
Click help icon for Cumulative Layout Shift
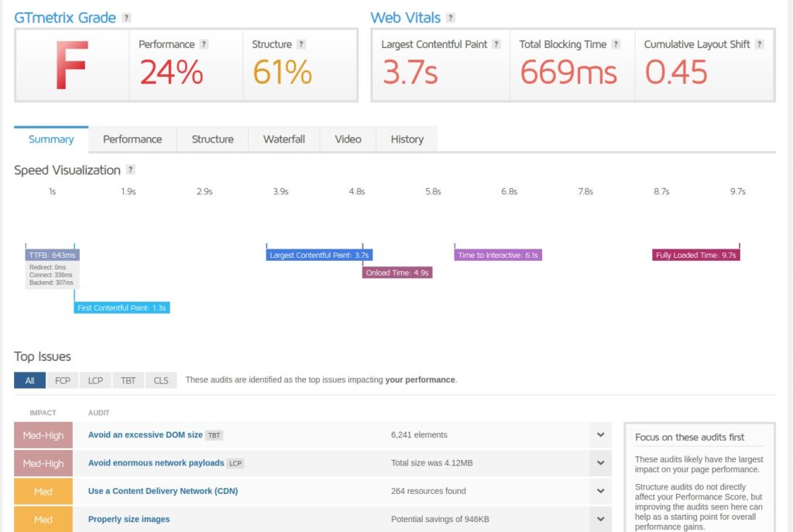[x=760, y=45]
